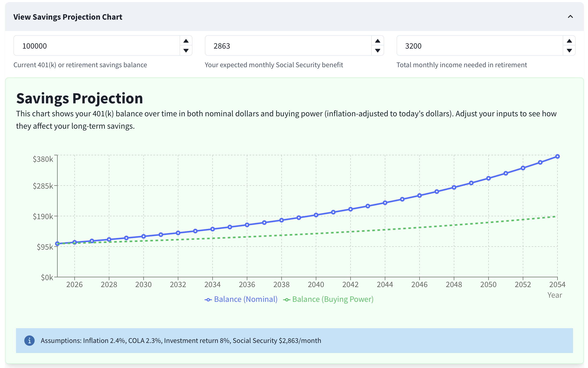Click the 2054 nominal balance data point

[x=558, y=156]
